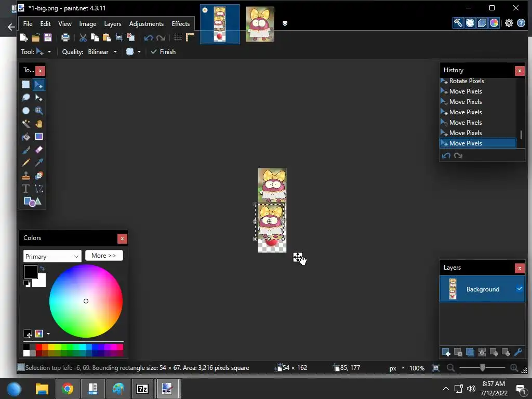532x399 pixels.
Task: Open the Adjustments menu
Action: [x=146, y=24]
